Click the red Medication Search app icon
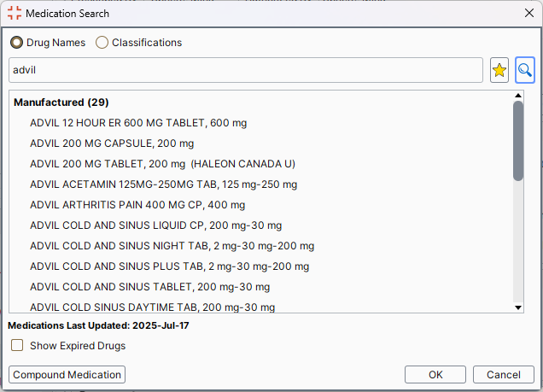This screenshot has width=543, height=392. click(x=15, y=13)
